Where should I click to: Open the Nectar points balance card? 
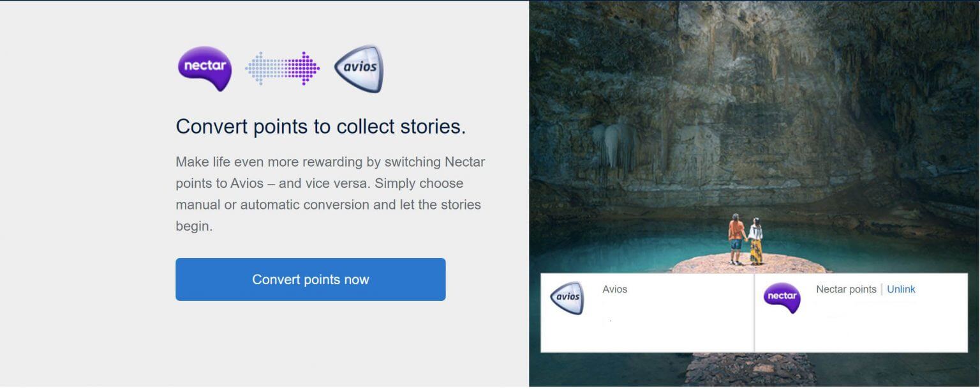tap(861, 312)
